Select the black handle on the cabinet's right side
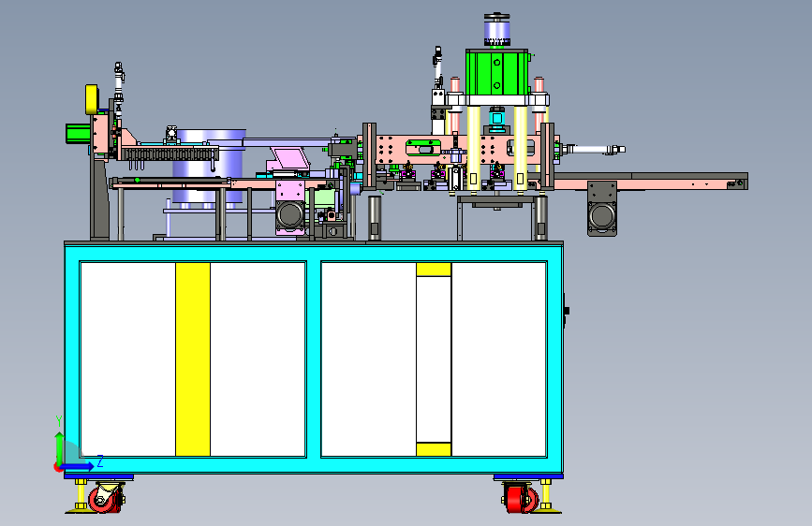 [566, 311]
